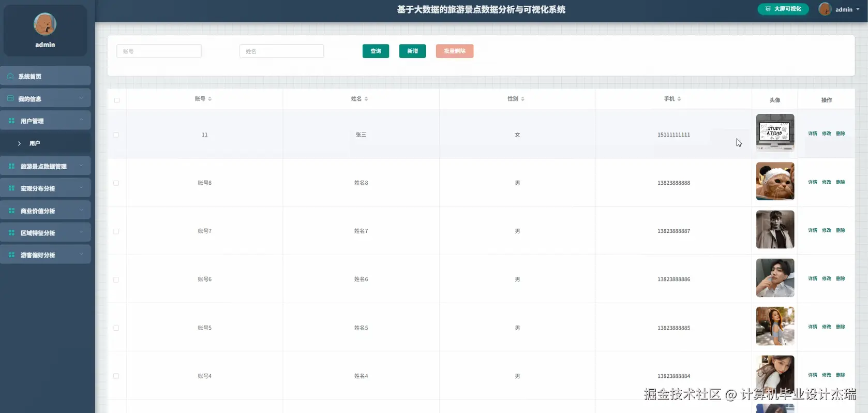Image resolution: width=868 pixels, height=413 pixels.
Task: Open the 商业价值分析 menu
Action: pos(46,211)
